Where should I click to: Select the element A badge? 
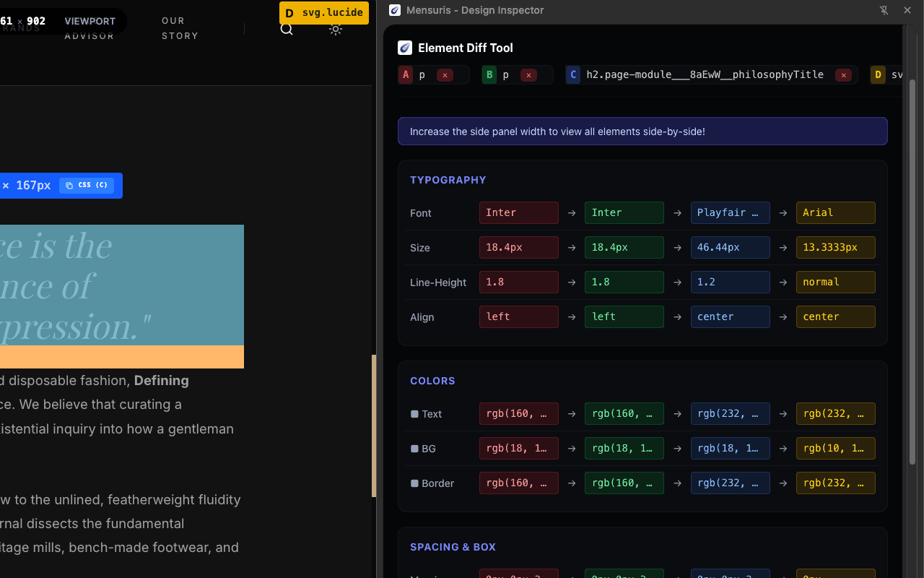(406, 75)
